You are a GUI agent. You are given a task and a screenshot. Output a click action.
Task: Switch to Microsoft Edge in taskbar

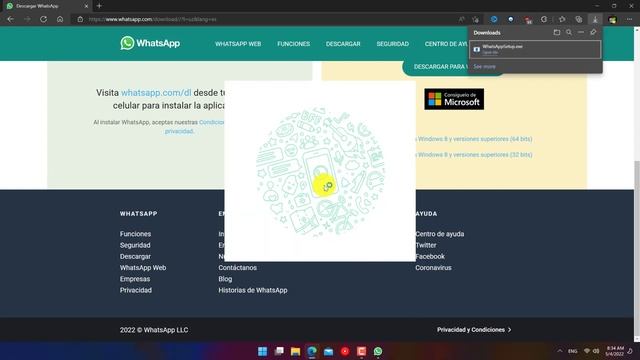[x=312, y=351]
